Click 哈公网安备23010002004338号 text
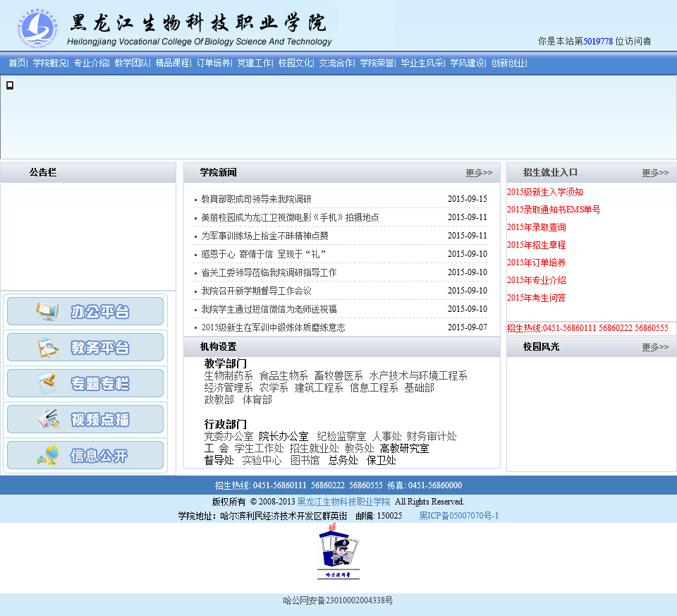The width and height of the screenshot is (677, 616). (x=338, y=600)
